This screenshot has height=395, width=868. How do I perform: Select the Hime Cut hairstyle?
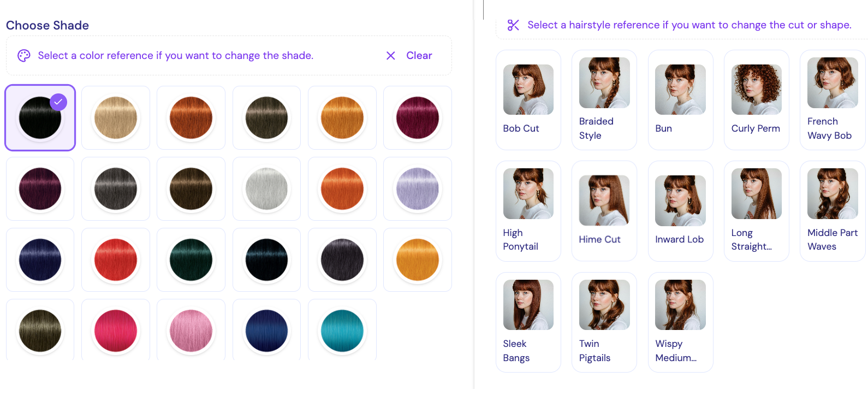[604, 211]
